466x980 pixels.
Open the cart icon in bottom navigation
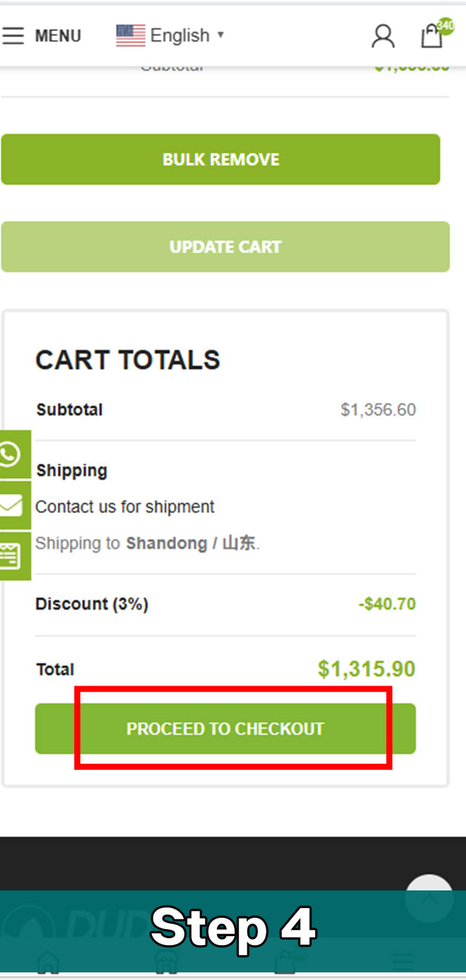pyautogui.click(x=285, y=962)
